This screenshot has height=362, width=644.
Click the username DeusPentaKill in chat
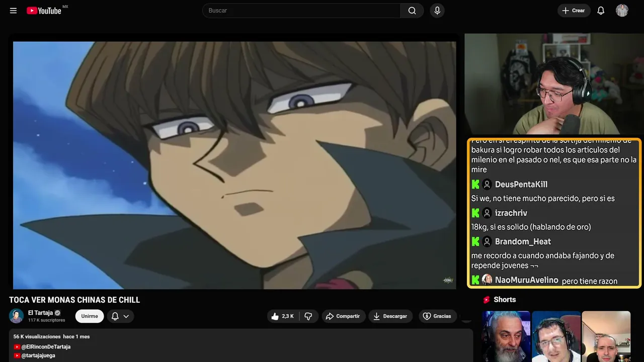click(521, 185)
